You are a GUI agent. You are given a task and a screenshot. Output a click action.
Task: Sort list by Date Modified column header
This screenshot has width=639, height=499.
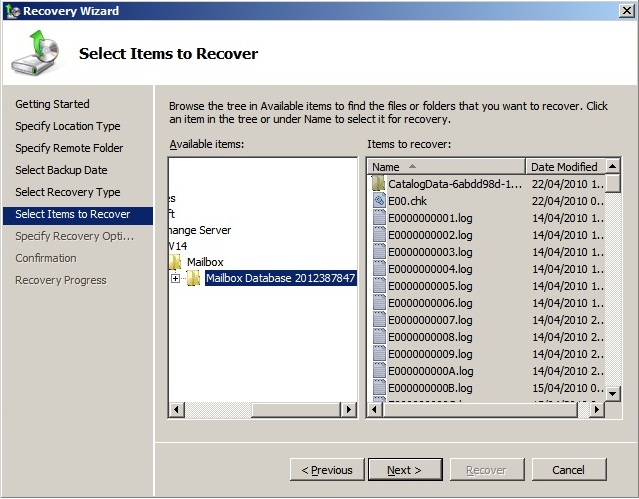[x=565, y=167]
